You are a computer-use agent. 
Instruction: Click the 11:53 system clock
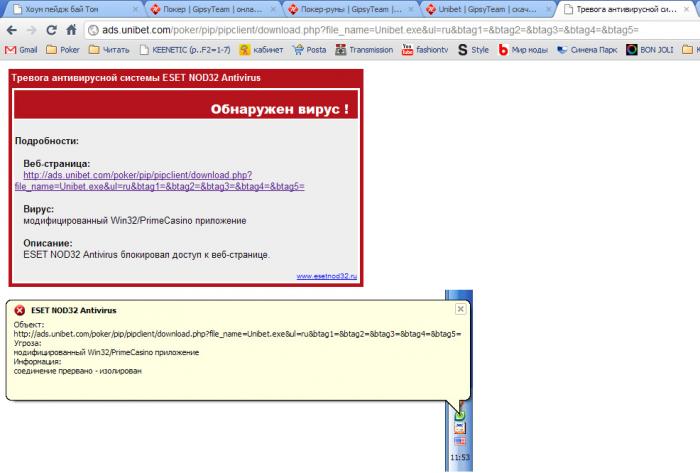(x=460, y=457)
